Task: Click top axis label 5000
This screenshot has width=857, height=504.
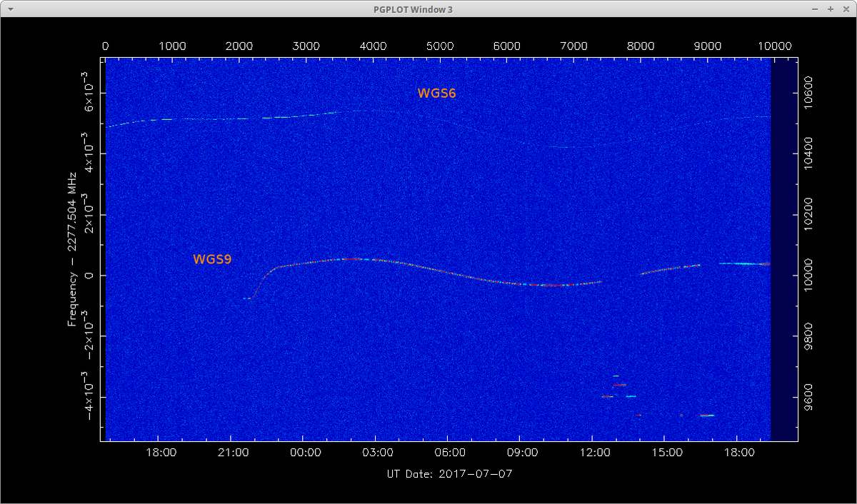Action: pyautogui.click(x=440, y=46)
